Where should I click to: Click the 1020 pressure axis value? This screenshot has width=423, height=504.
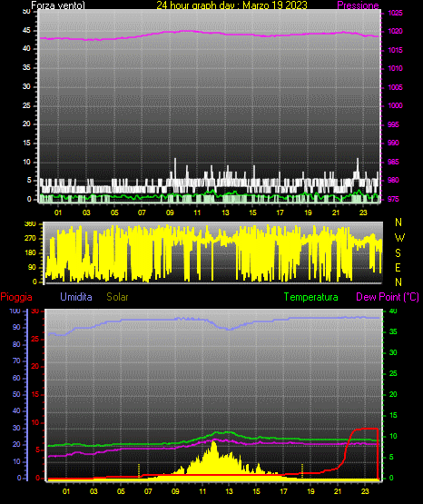[395, 32]
